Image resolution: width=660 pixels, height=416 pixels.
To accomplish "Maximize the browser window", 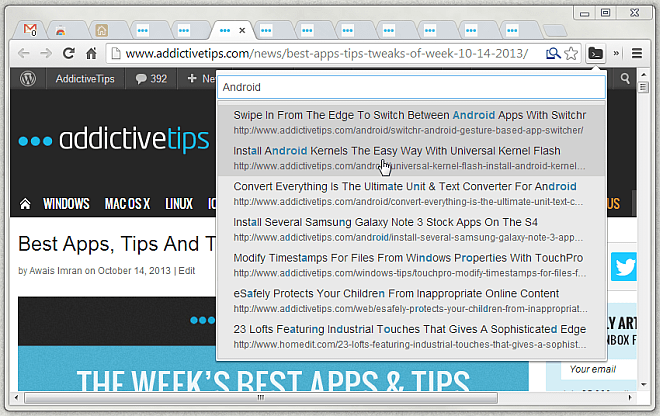I will pos(605,13).
